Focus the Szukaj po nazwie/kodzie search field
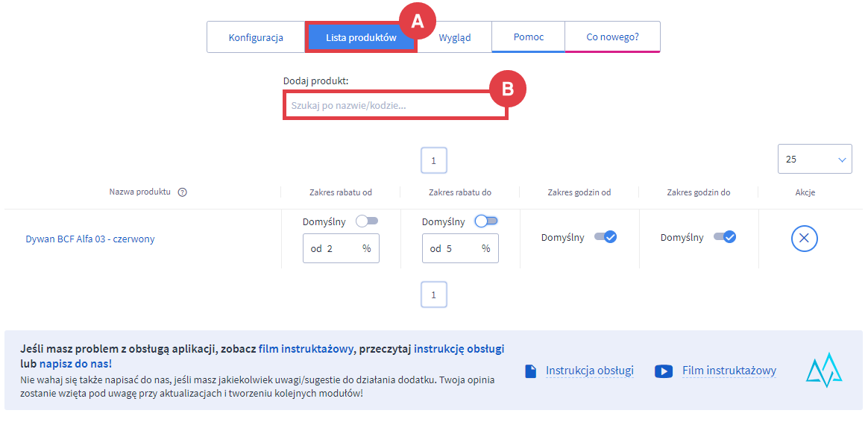 click(394, 106)
